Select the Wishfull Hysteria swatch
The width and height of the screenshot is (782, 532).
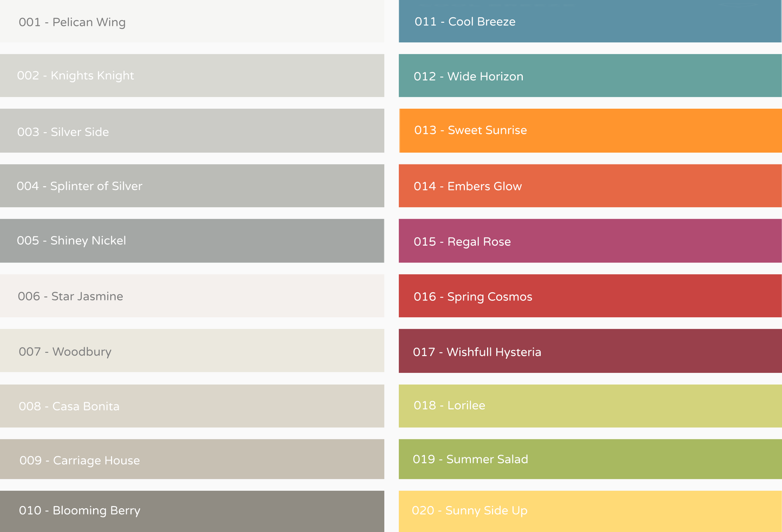590,351
